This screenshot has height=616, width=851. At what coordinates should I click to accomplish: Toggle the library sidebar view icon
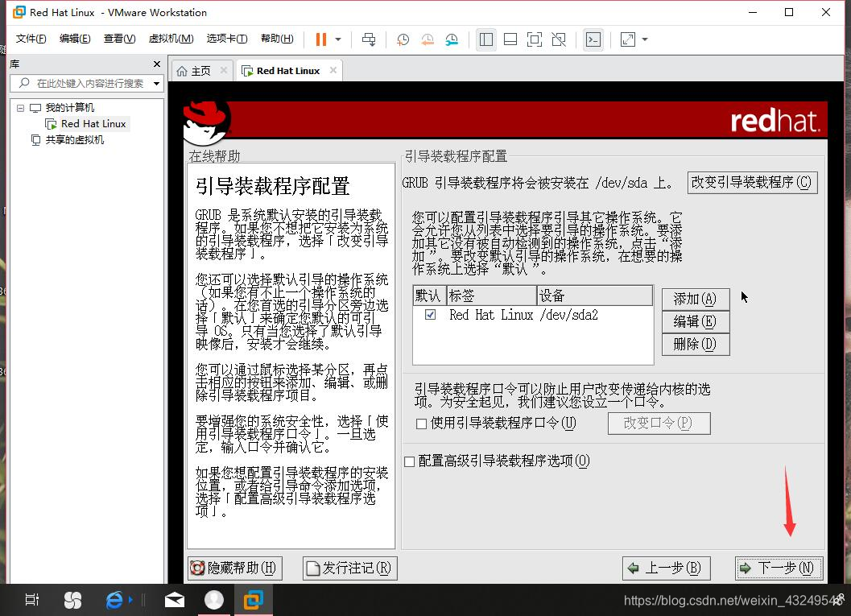pos(485,39)
